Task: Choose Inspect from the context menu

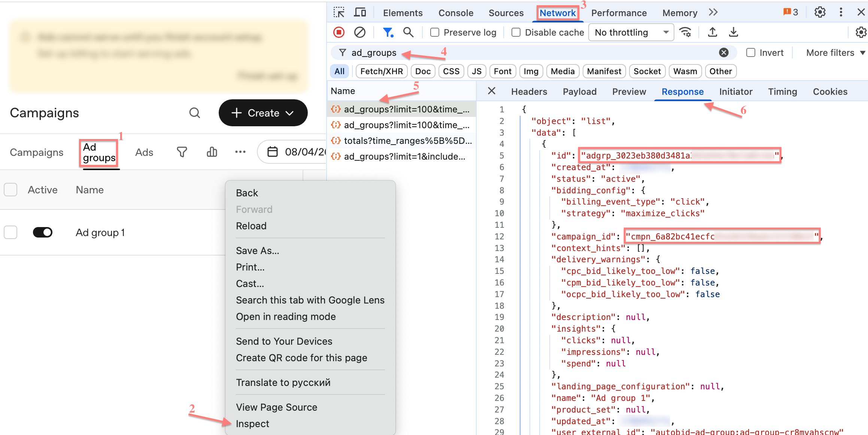Action: pos(310,423)
